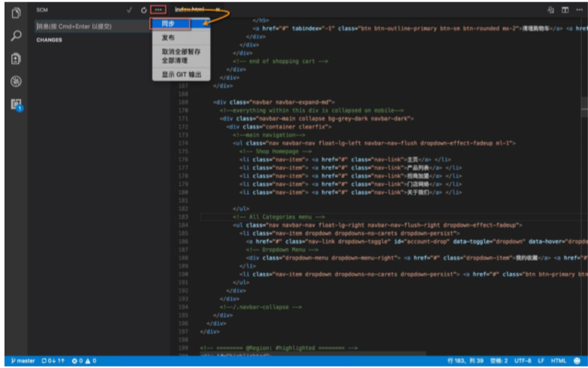Click the 'Shop Homepage' comment
588x368 pixels.
pos(276,151)
